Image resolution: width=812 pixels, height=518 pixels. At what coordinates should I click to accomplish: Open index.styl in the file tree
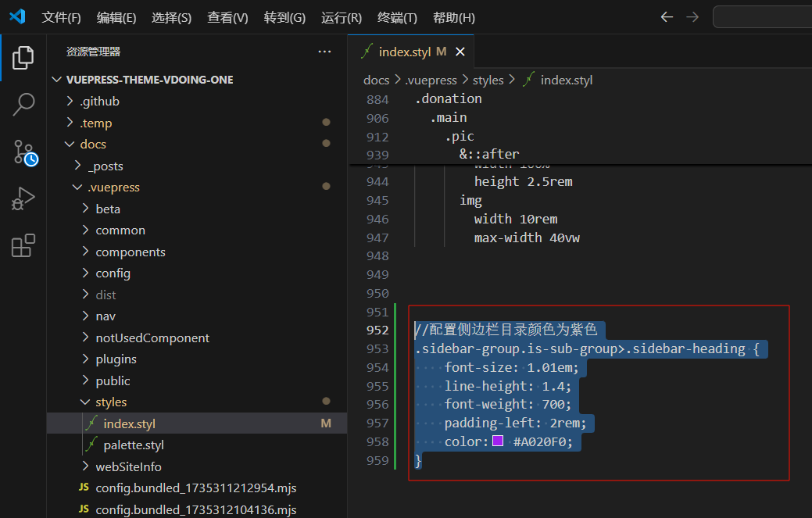coord(197,423)
